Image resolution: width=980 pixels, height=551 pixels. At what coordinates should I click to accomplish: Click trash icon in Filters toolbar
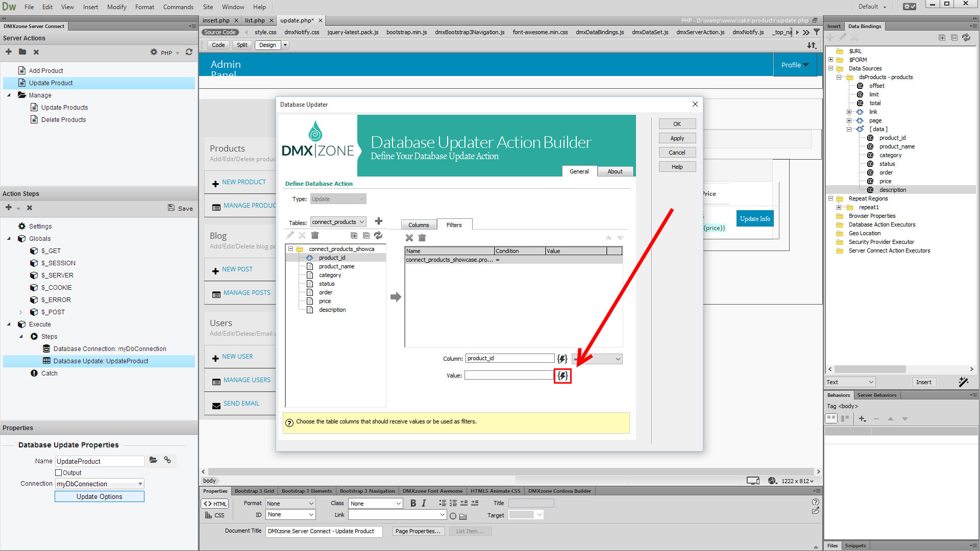click(422, 238)
